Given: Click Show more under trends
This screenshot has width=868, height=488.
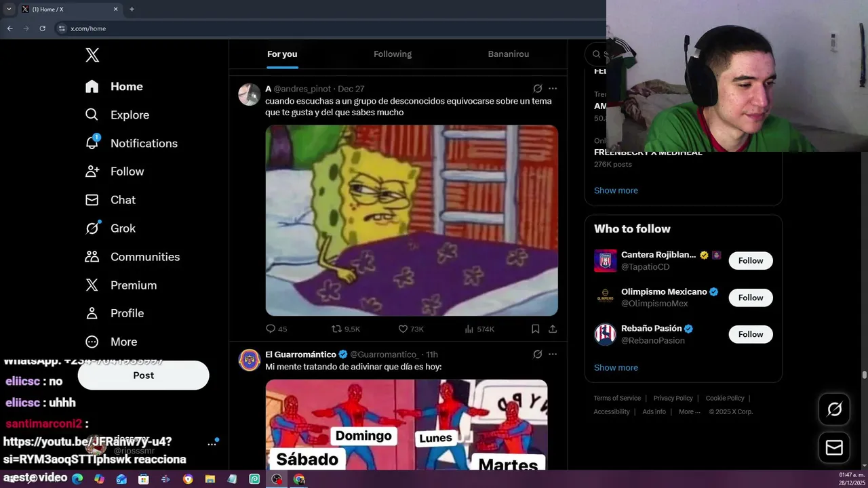Looking at the screenshot, I should point(616,190).
